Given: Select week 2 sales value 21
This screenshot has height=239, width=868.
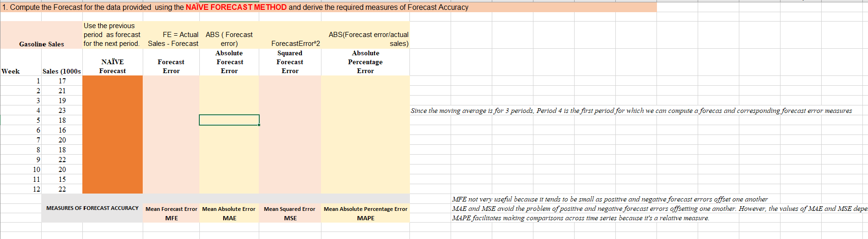Looking at the screenshot, I should pos(62,91).
